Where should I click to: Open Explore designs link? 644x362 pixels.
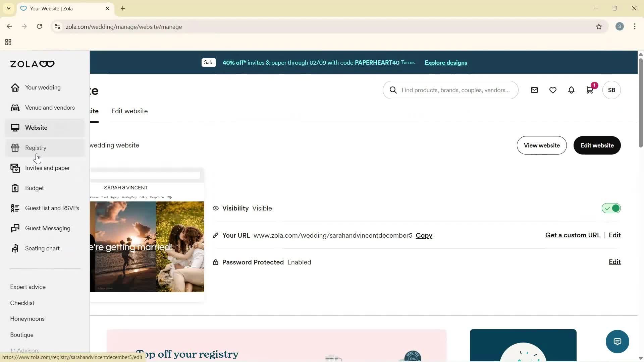tap(445, 63)
